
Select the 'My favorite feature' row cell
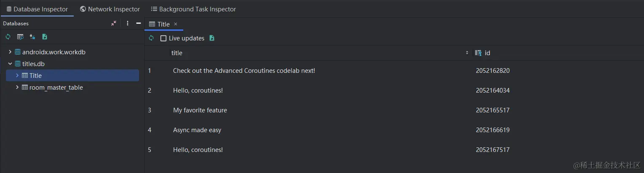point(200,110)
